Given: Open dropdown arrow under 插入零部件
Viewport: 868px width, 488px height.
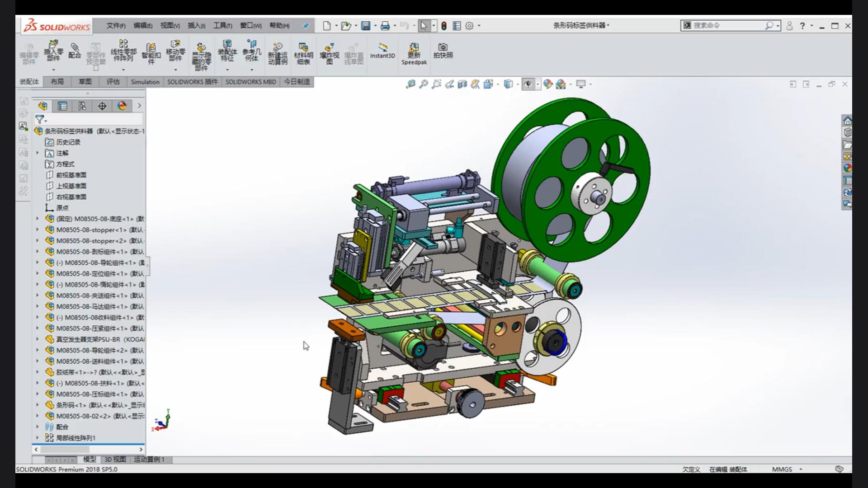Looking at the screenshot, I should [53, 70].
